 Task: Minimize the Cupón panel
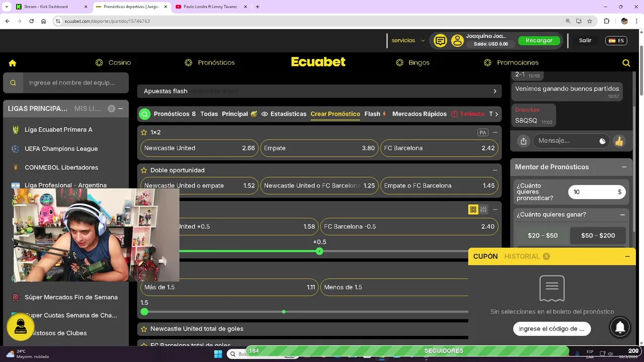[x=627, y=256]
